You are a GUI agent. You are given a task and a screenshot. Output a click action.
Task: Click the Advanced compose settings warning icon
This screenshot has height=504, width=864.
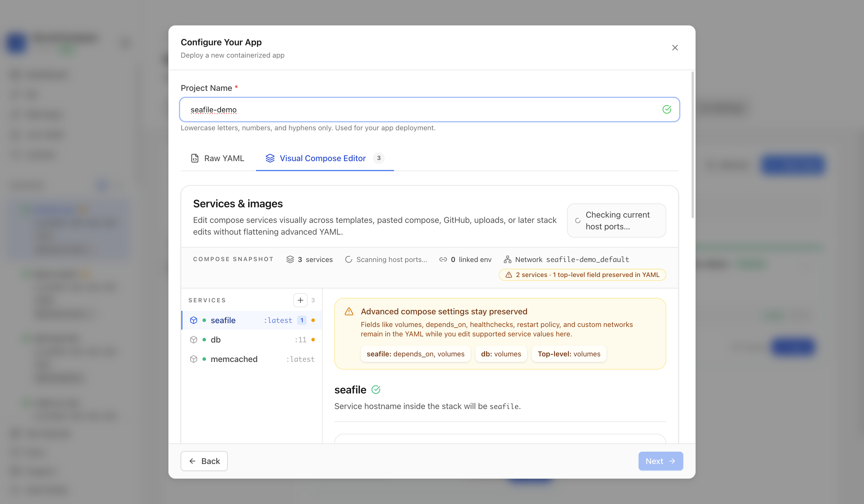pos(349,311)
